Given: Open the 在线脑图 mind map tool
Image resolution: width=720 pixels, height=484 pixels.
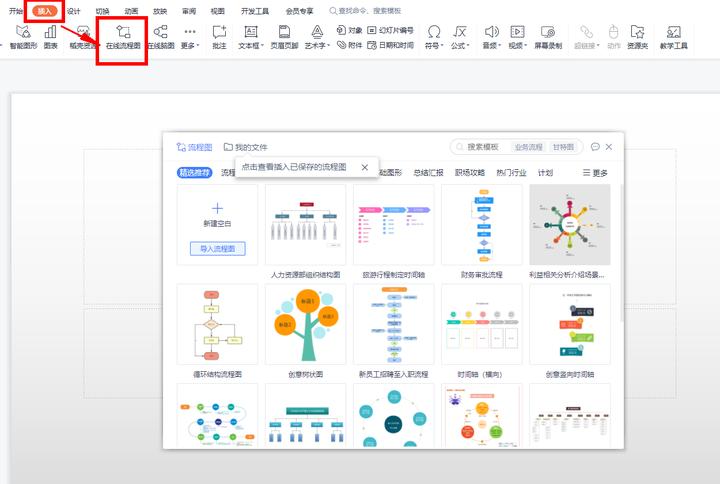Looking at the screenshot, I should pos(161,37).
